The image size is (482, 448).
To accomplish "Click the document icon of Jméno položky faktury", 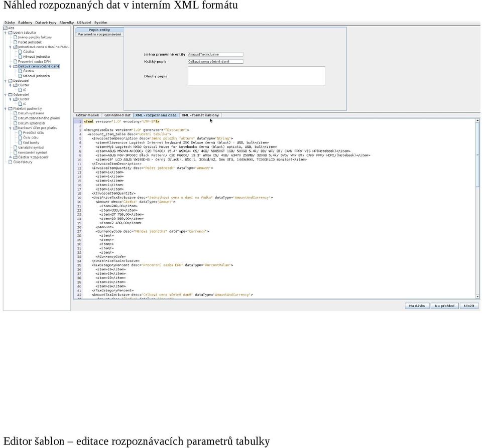I will (16, 37).
